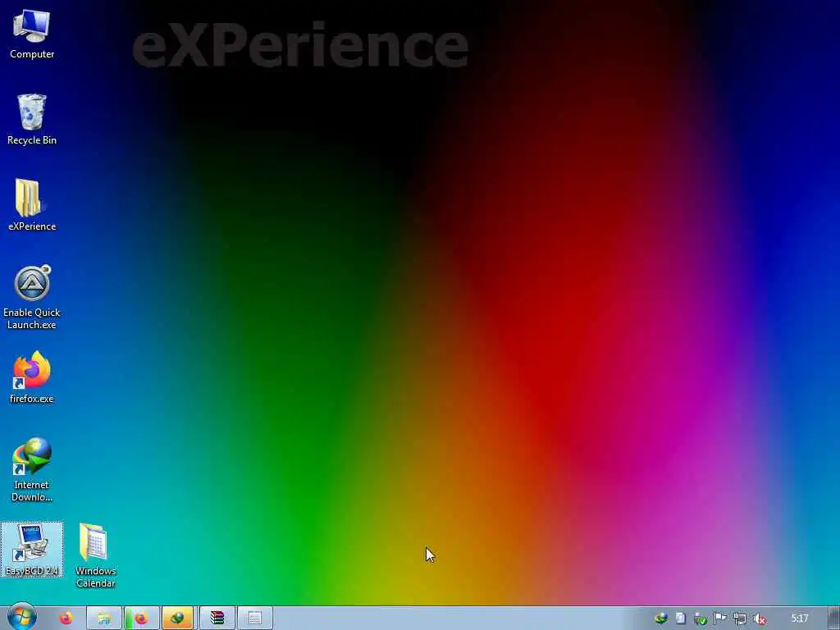Image resolution: width=840 pixels, height=630 pixels.
Task: Open the calendar app taskbar button
Action: 255,619
